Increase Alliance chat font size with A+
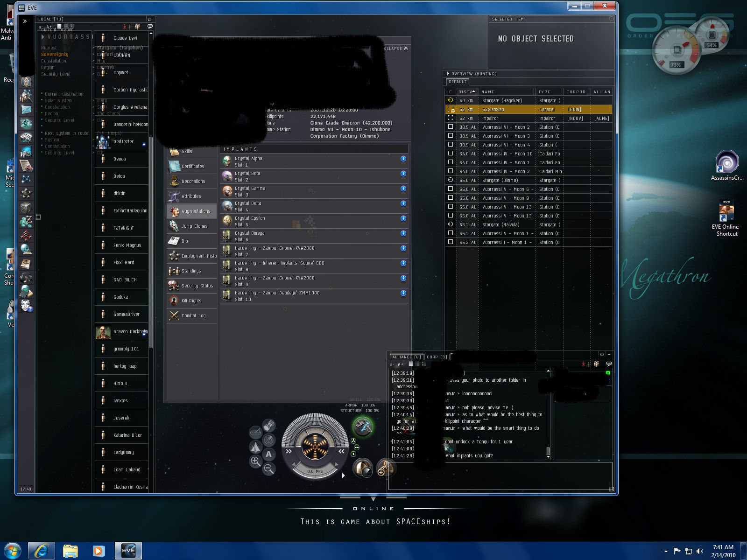The height and width of the screenshot is (560, 747). click(x=401, y=364)
